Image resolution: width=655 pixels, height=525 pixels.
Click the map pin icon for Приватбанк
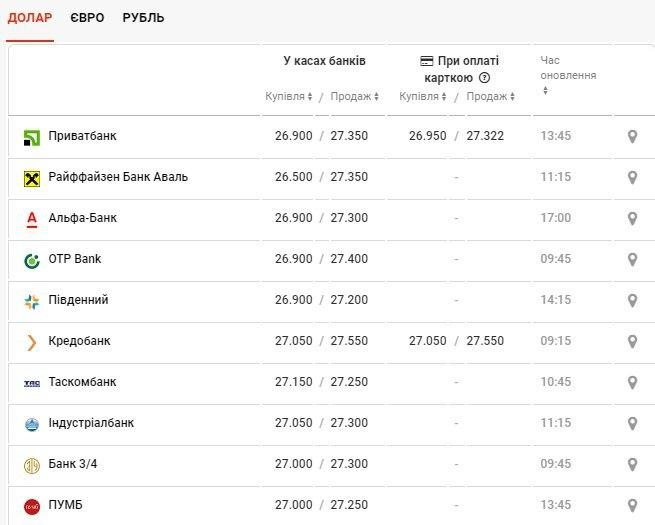[632, 136]
